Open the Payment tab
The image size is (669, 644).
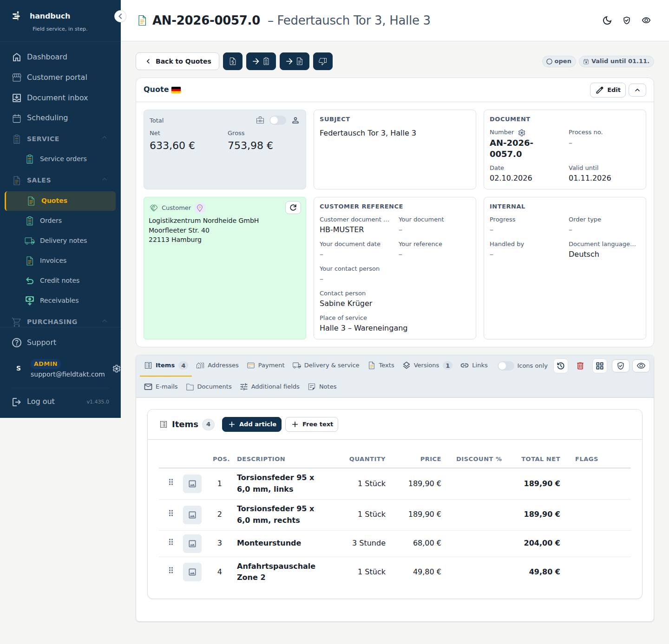[266, 365]
